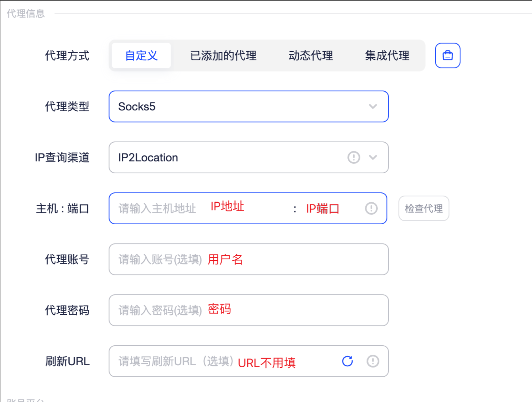Click the 代理信息 section heading
532x402 pixels.
coord(26,13)
